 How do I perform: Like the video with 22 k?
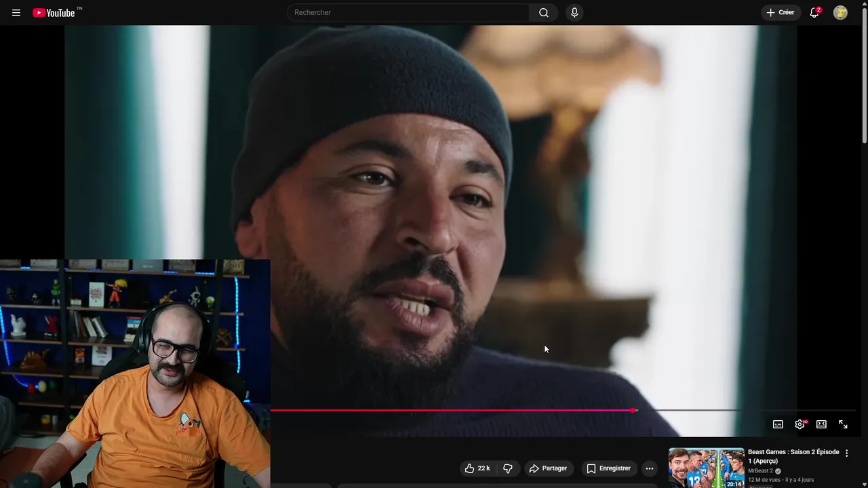478,468
